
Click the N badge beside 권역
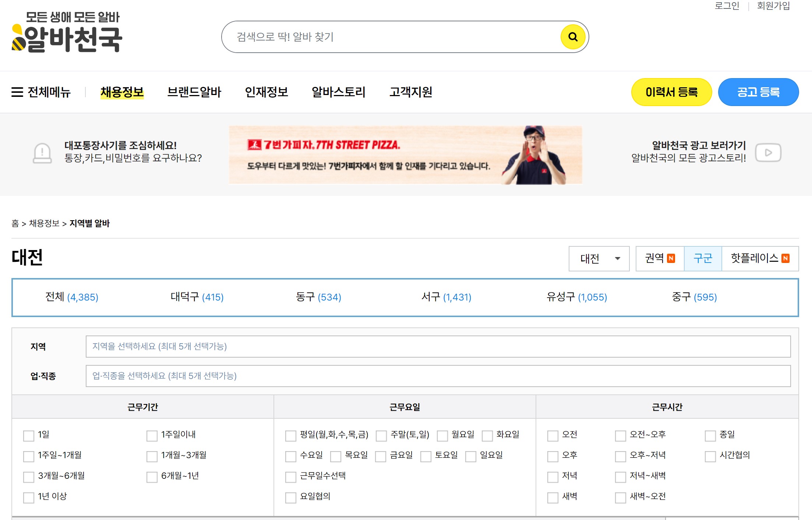pos(671,259)
